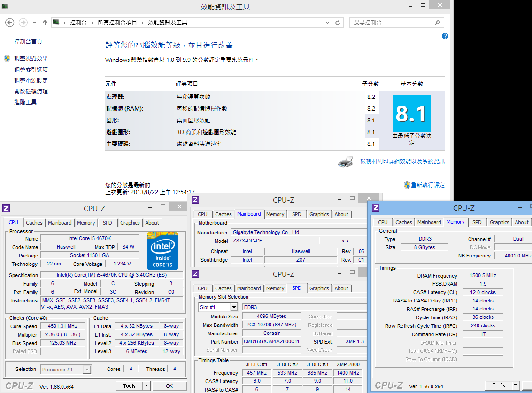532x393 pixels.
Task: Expand the recent locations arrow
Action: [x=34, y=23]
